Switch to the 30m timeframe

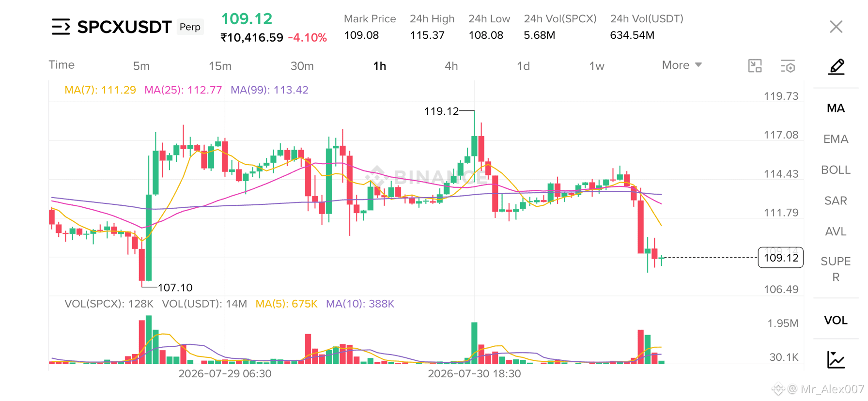[302, 66]
